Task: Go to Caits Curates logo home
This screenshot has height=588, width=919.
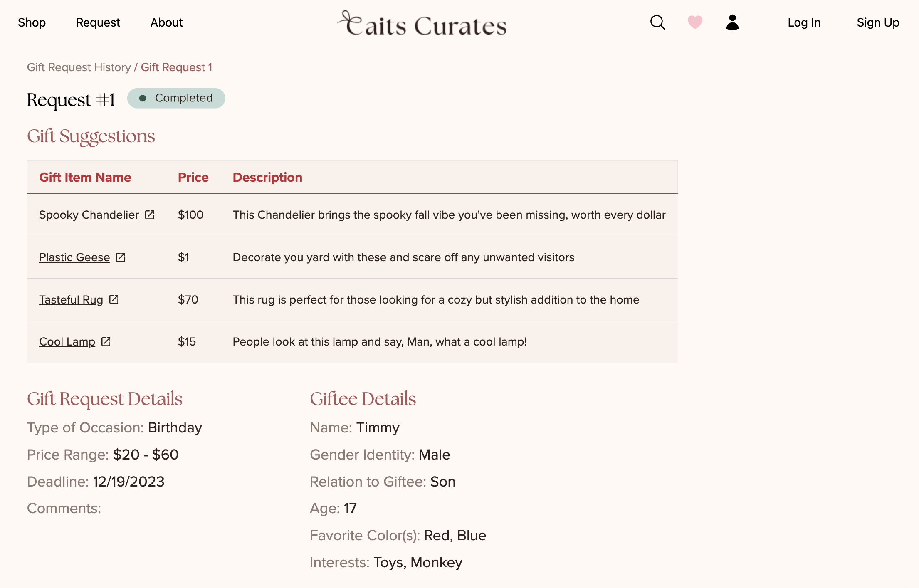Action: click(x=422, y=23)
